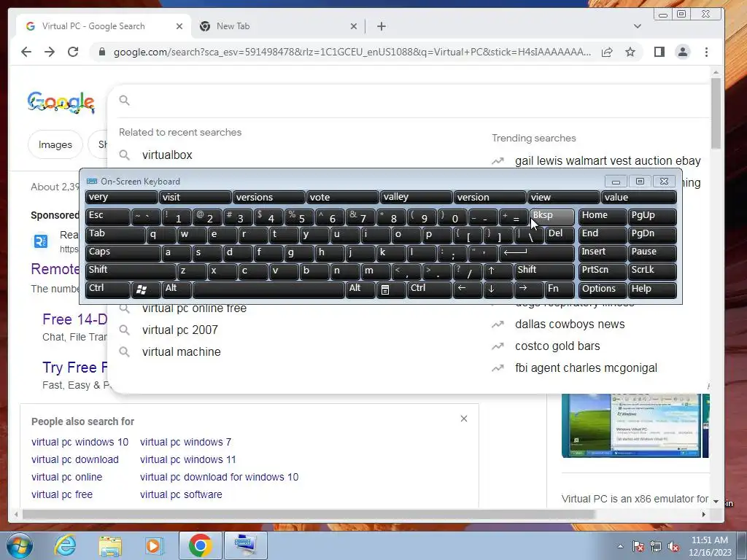The height and width of the screenshot is (560, 747).
Task: Pick the 'versions' word prediction
Action: [x=268, y=197]
